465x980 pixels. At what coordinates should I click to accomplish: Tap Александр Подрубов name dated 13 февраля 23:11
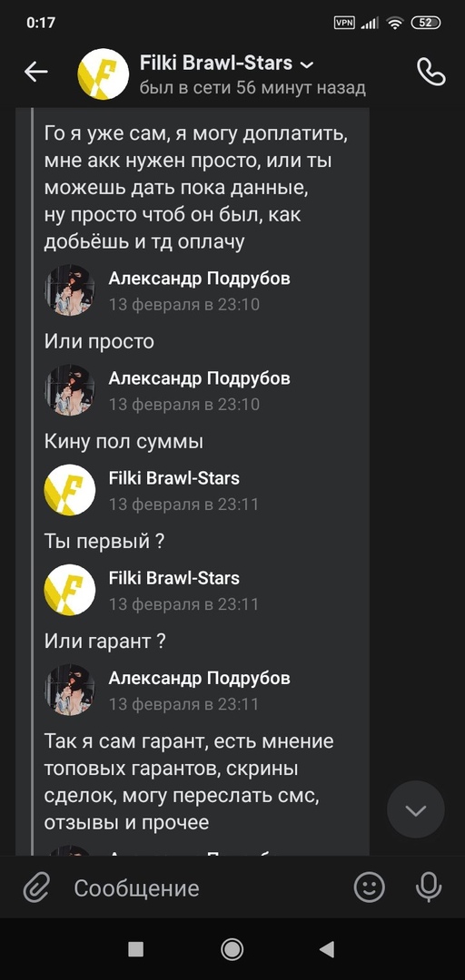tap(199, 679)
